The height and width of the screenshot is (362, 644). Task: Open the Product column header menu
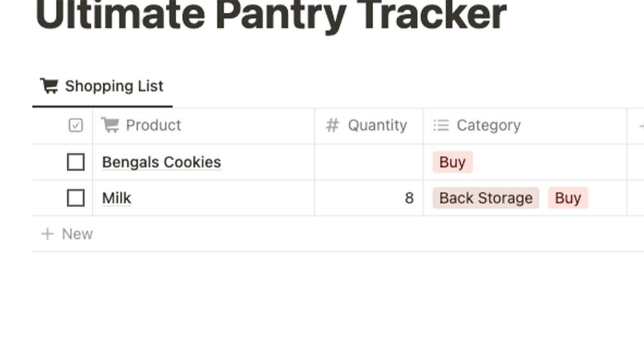[x=153, y=126]
